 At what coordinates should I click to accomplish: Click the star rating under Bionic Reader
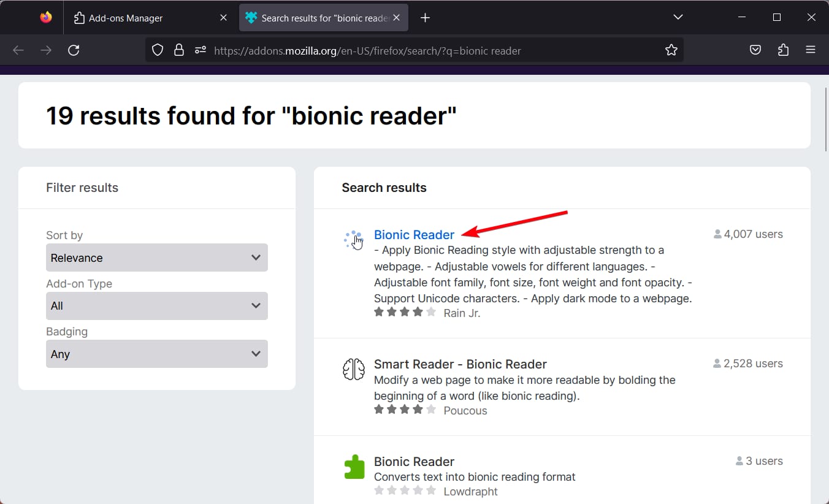coord(405,311)
